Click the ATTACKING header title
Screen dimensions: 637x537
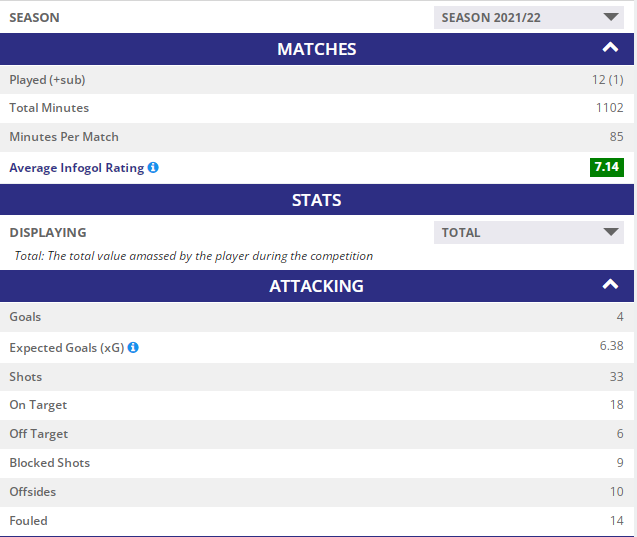[x=316, y=286]
